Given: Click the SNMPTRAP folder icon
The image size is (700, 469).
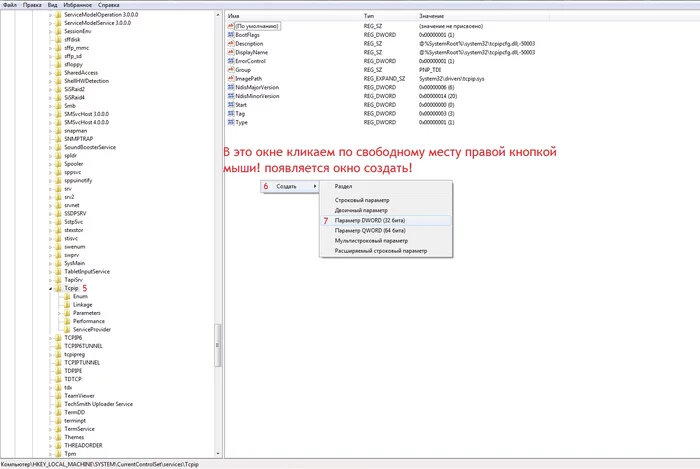Looking at the screenshot, I should pos(58,139).
